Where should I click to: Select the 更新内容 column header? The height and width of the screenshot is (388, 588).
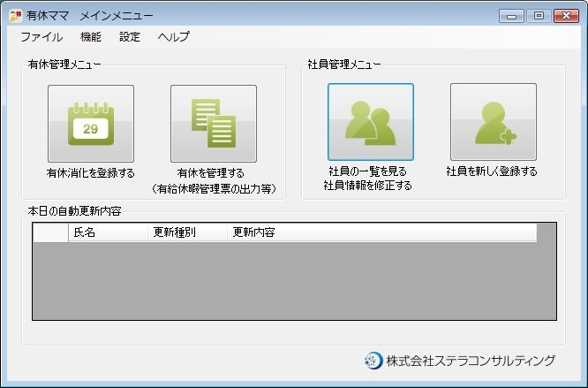tap(382, 232)
